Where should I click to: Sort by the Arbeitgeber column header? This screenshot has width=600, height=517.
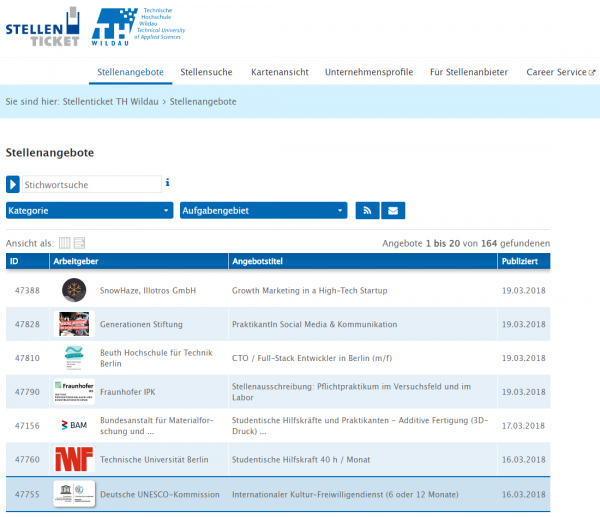coord(139,261)
